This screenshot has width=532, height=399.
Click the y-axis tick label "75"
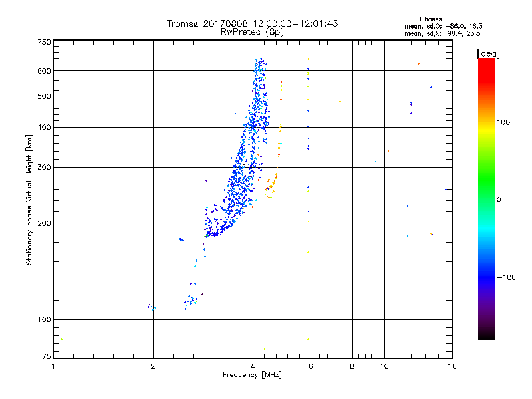[47, 356]
